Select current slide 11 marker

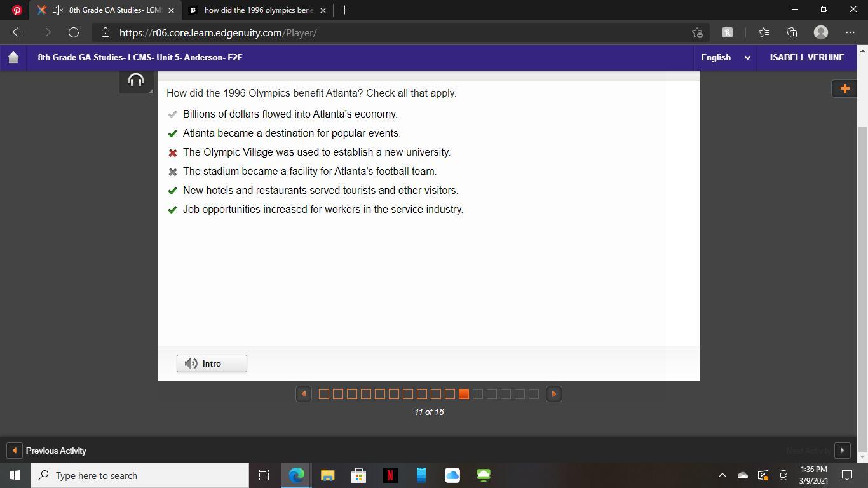464,394
